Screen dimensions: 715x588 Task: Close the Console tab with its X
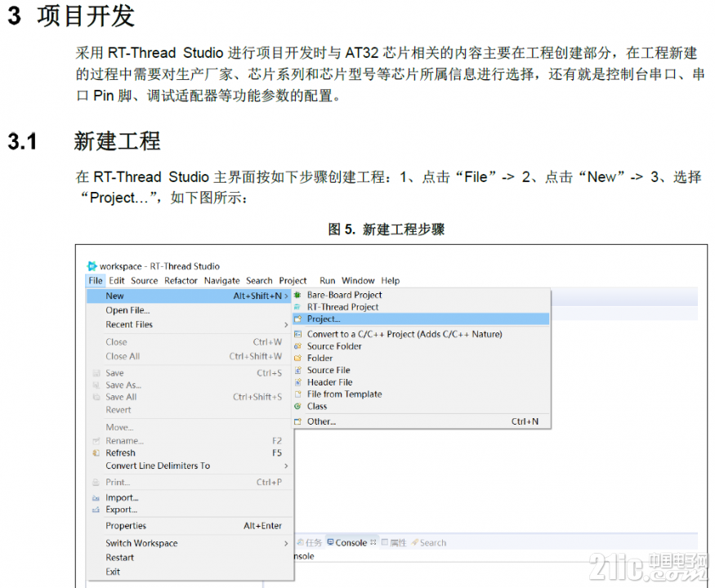(x=373, y=542)
